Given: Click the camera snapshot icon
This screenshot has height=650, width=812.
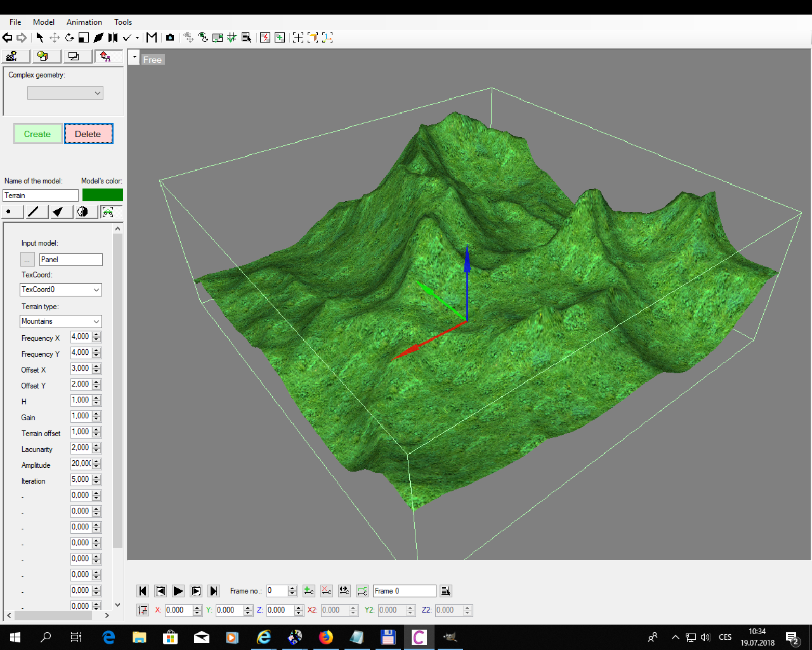Looking at the screenshot, I should point(170,37).
